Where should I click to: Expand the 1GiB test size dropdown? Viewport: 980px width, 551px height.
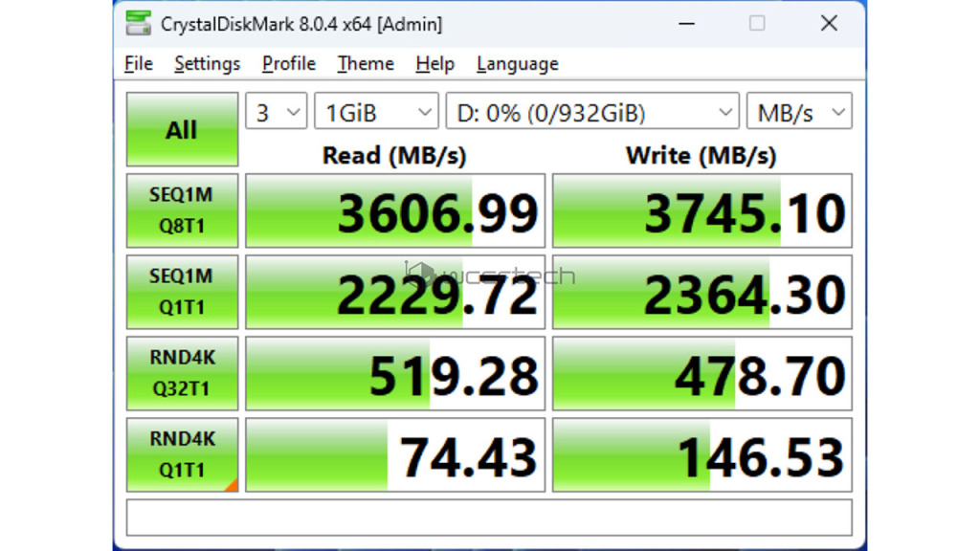pos(376,111)
